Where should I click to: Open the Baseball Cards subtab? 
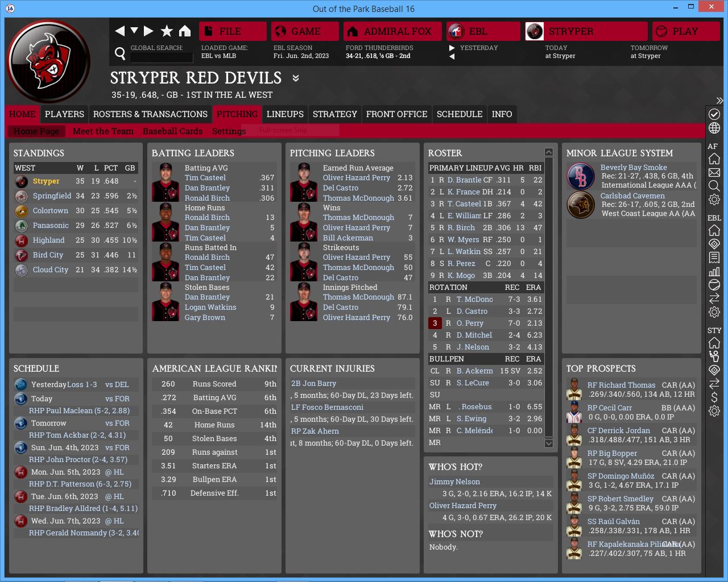172,131
